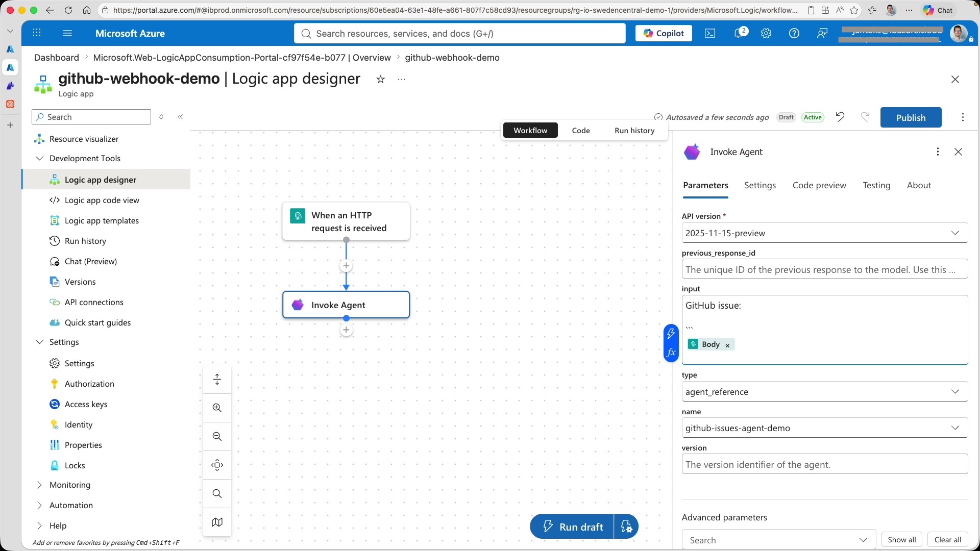Add a step below Invoke Agent
This screenshot has height=551, width=980.
(346, 330)
